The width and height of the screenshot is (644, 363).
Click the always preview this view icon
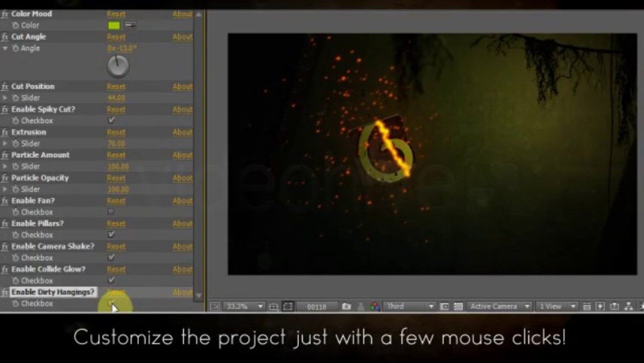215,306
